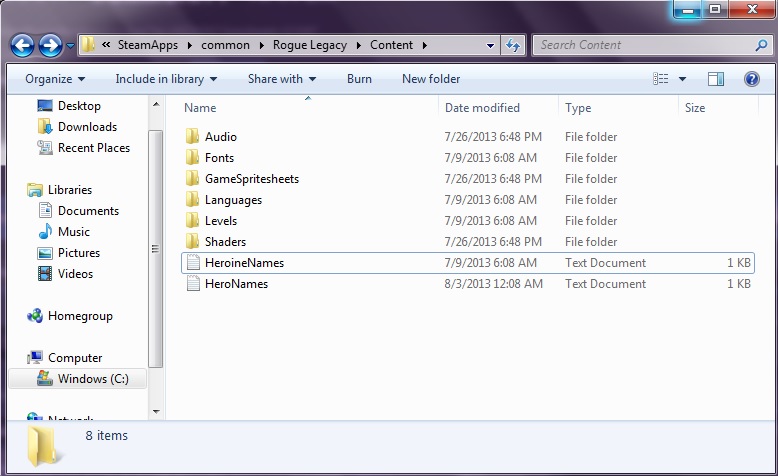Minimize the Explorer window

688,9
